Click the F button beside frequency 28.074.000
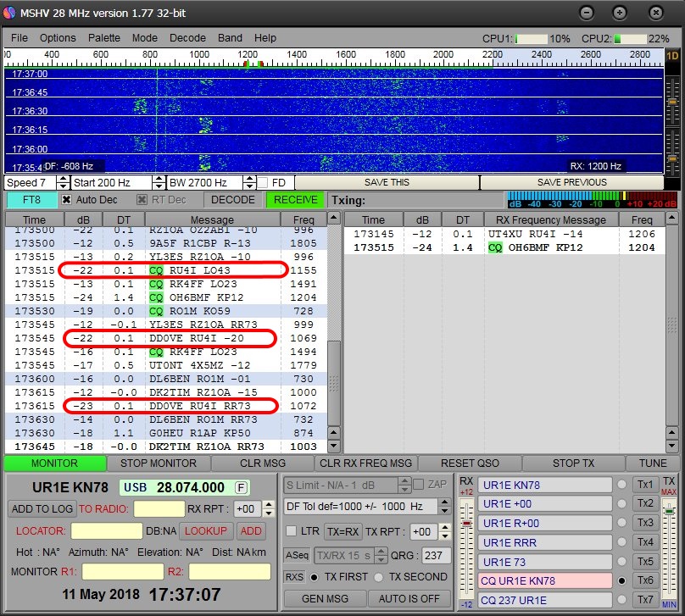Screen dimensions: 685x616 (242, 487)
